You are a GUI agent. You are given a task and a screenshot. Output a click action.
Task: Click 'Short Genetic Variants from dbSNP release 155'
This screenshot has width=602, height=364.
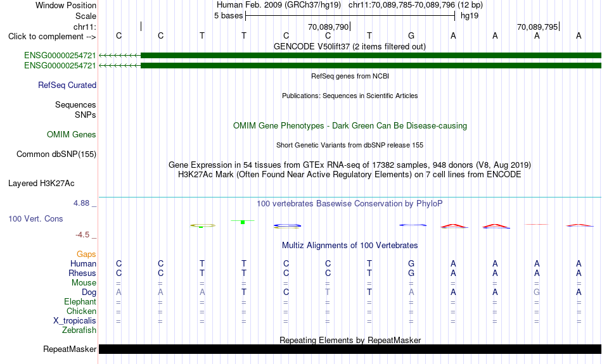[350, 145]
